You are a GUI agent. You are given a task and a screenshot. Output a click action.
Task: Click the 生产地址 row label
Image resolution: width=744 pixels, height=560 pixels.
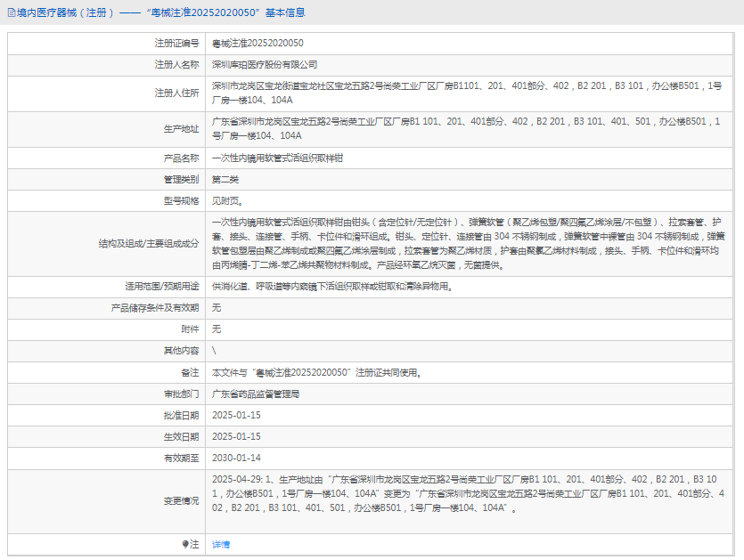[x=181, y=128]
